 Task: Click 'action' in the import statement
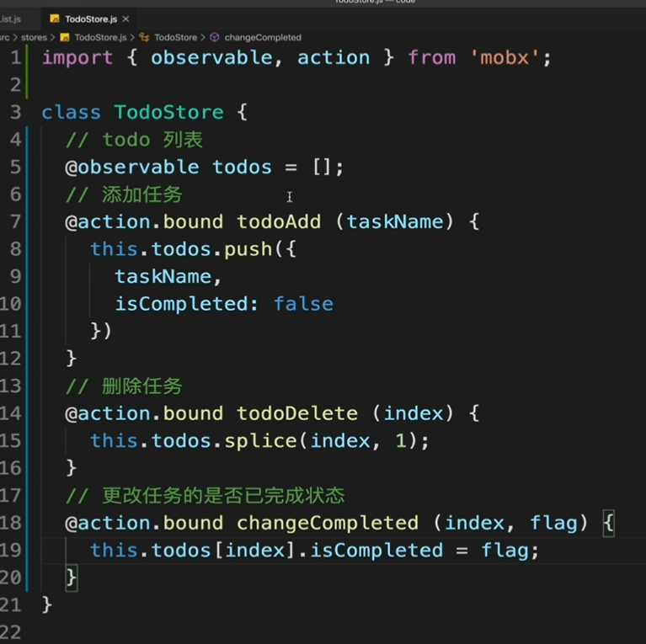coord(334,57)
